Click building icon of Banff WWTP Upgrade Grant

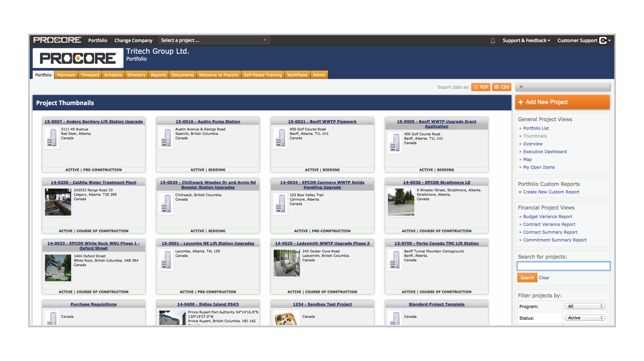[x=395, y=143]
